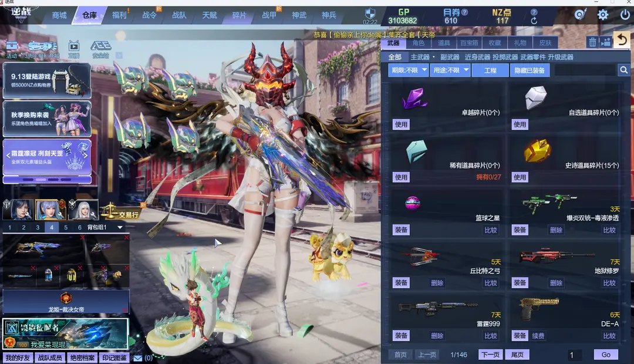634x364 pixels.
Task: Open the 福利 tab in top navigation
Action: point(119,15)
